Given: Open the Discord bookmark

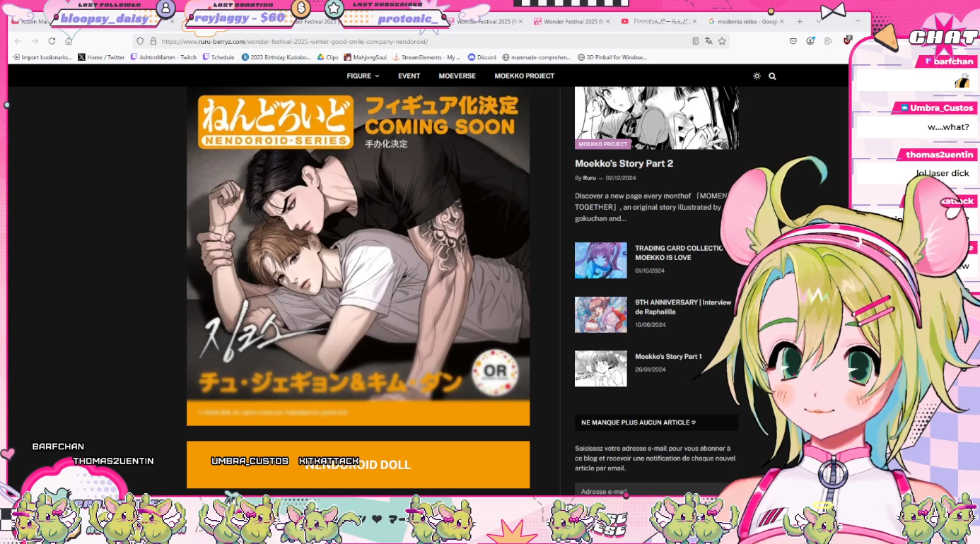Looking at the screenshot, I should pyautogui.click(x=482, y=57).
